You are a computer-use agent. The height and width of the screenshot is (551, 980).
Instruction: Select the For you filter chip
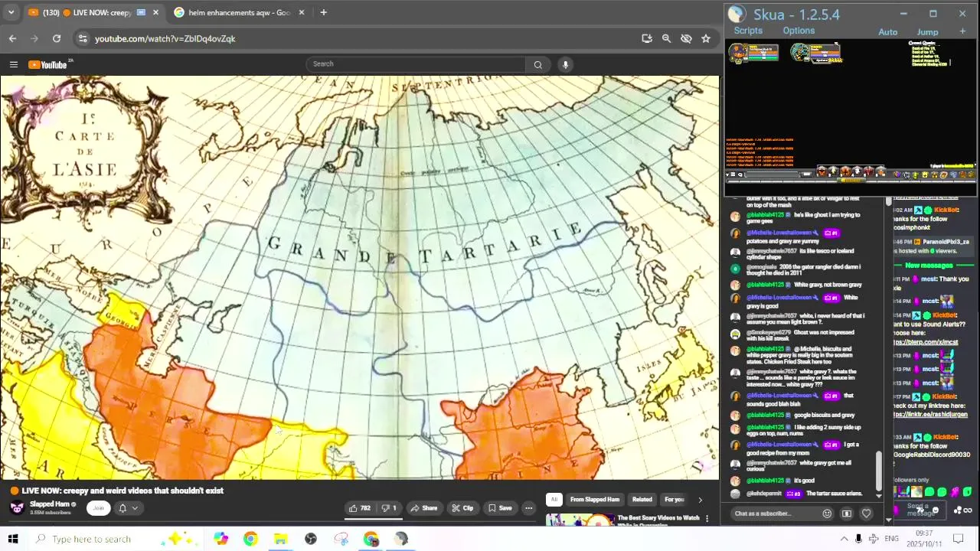click(674, 500)
